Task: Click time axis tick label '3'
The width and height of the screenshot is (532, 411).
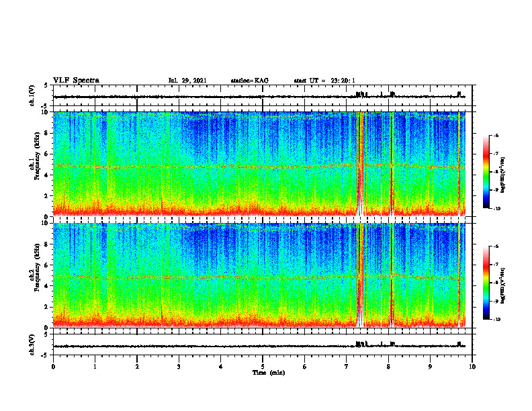Action: [x=179, y=367]
